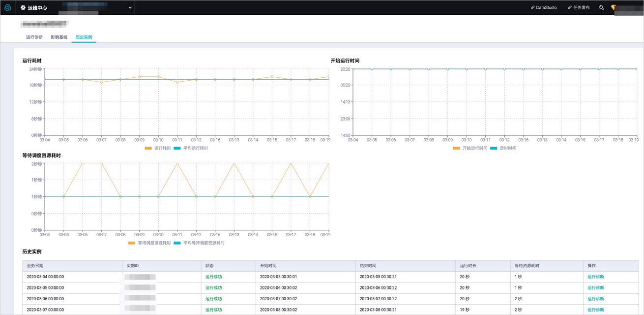Click 运行成功 status in the 2020-03-06 row
Image resolution: width=644 pixels, height=315 pixels.
[214, 299]
